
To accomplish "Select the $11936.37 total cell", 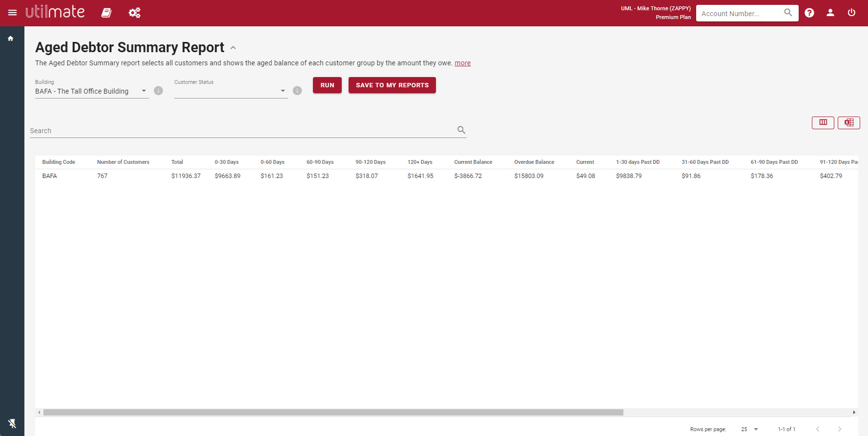I will 186,176.
